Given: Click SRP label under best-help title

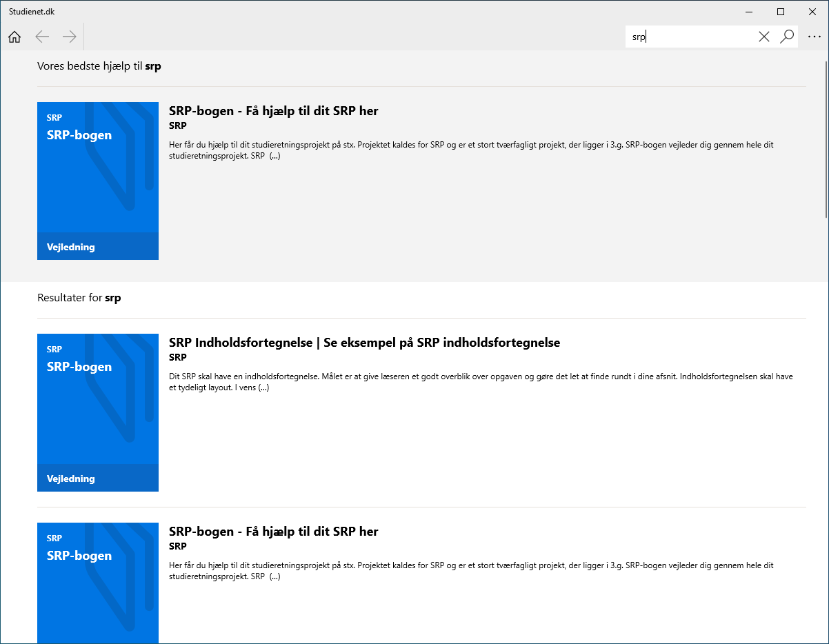Looking at the screenshot, I should 178,125.
